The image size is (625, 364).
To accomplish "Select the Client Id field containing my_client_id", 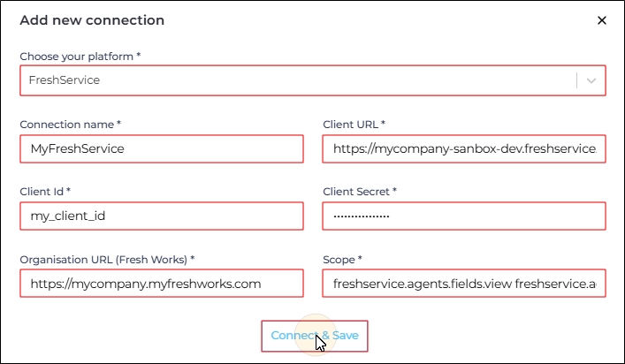I will tap(161, 216).
